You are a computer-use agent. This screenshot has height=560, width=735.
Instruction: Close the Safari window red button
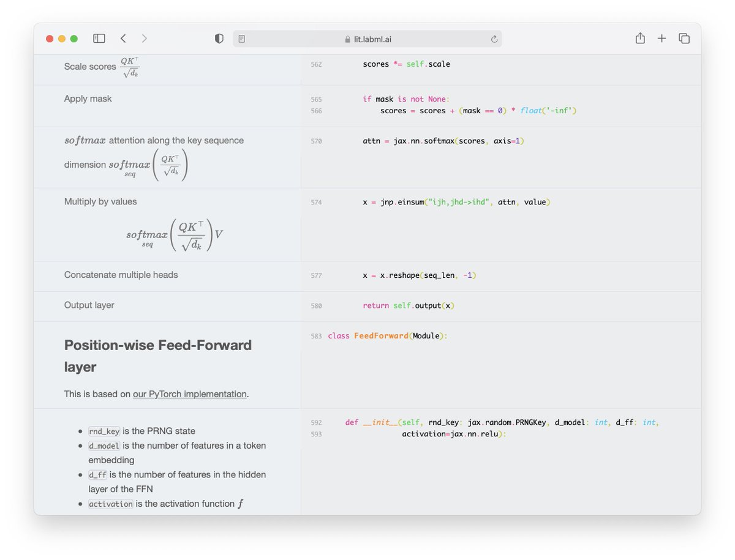(50, 39)
